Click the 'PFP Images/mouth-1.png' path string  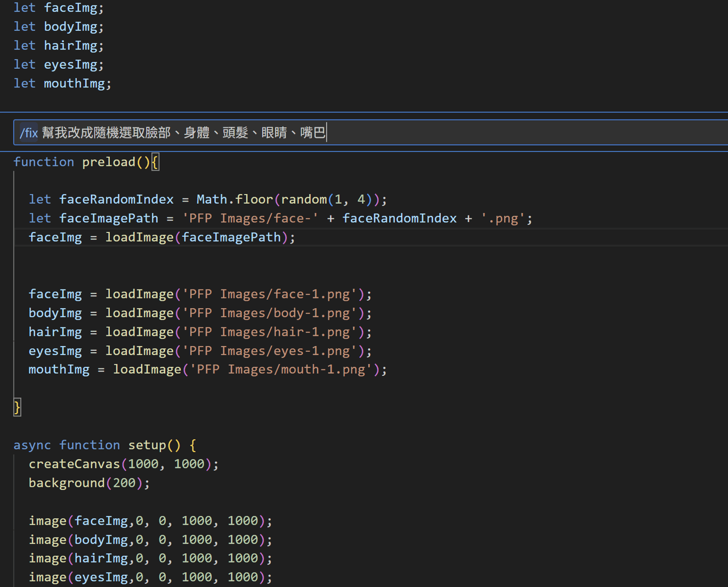pyautogui.click(x=281, y=369)
